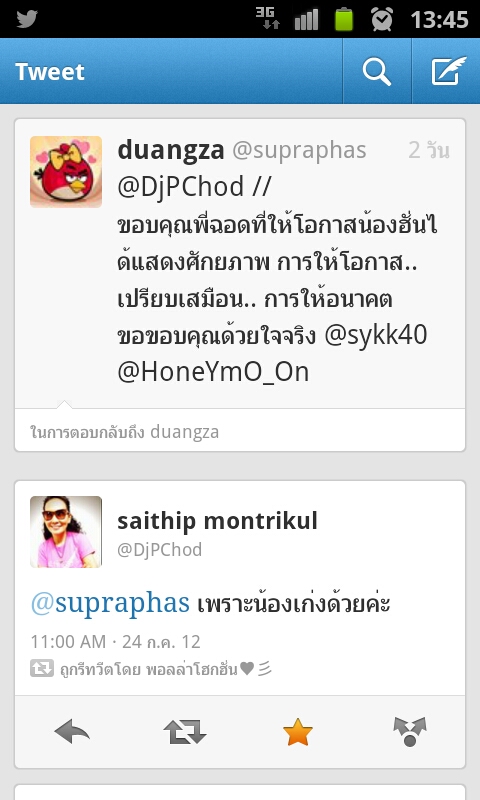The image size is (480, 800).
Task: Tap the 'ในการตอบกลับถึง duangza' label
Action: [x=124, y=432]
